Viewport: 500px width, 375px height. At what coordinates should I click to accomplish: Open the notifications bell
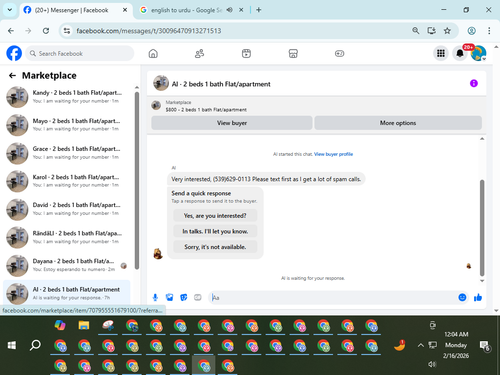tap(460, 53)
